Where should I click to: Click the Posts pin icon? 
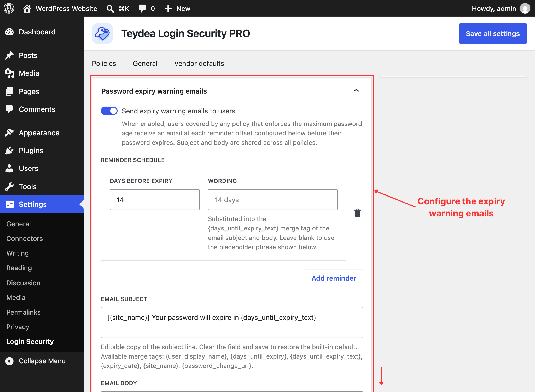9,55
